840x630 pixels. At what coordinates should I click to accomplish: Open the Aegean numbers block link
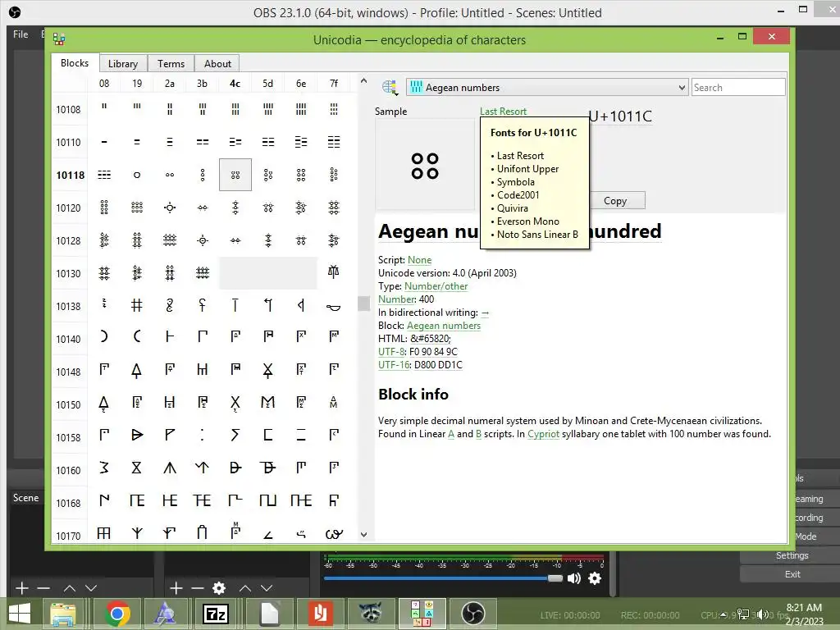coord(444,326)
